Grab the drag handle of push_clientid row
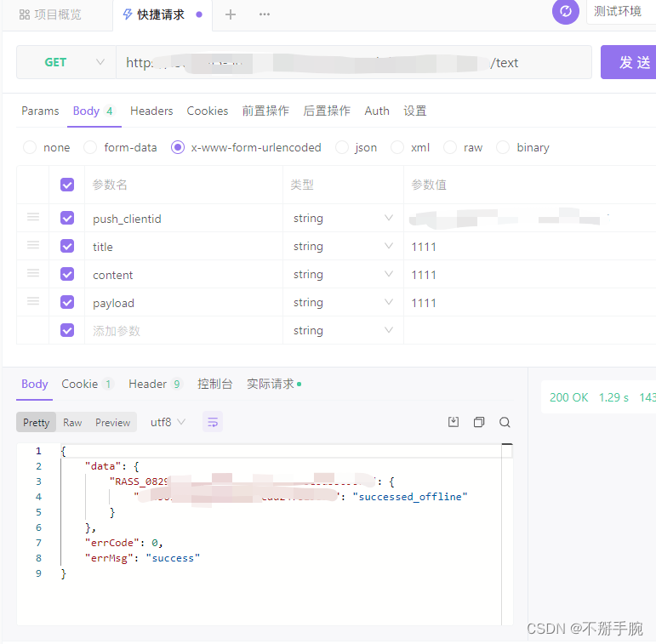 (33, 218)
